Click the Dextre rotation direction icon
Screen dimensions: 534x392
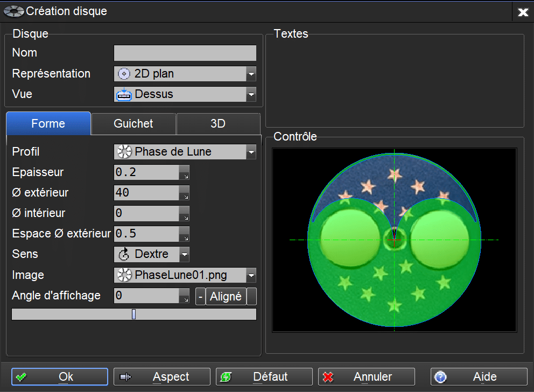[x=124, y=254]
